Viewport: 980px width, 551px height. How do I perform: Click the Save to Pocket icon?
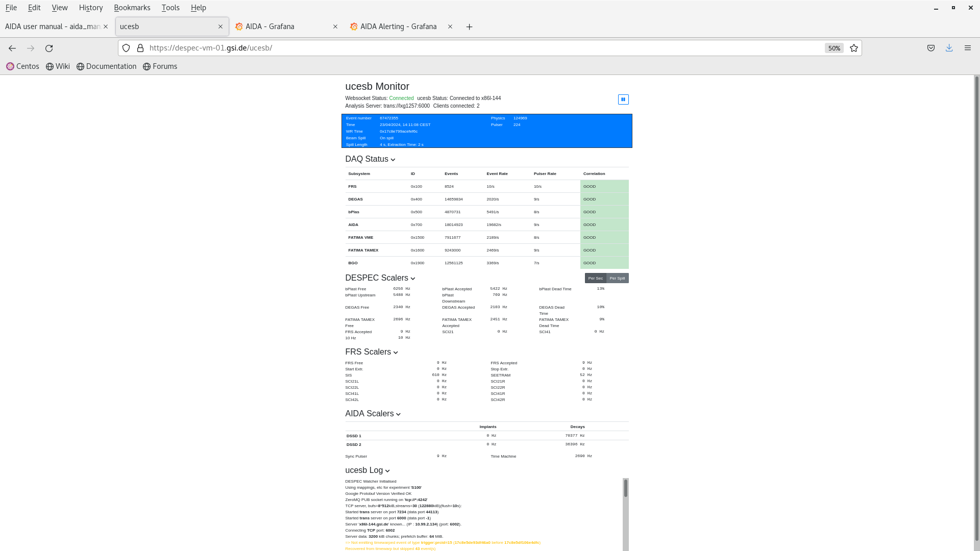click(x=931, y=48)
